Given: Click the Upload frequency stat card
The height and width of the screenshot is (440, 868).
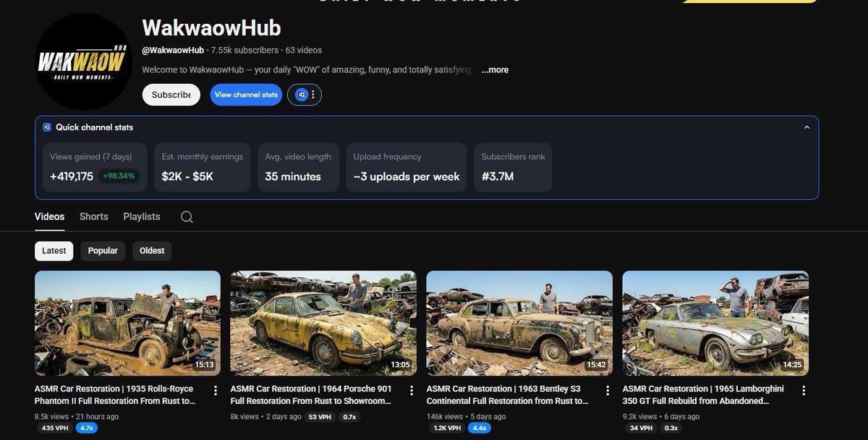Looking at the screenshot, I should (407, 167).
